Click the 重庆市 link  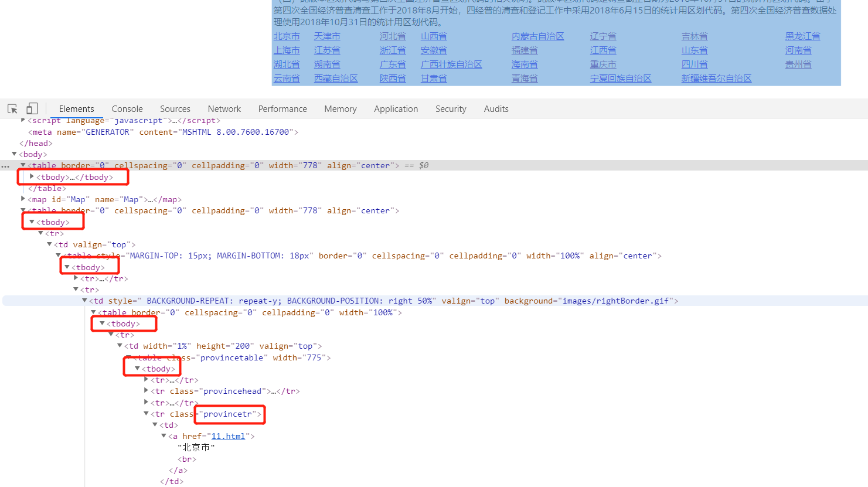pos(603,64)
